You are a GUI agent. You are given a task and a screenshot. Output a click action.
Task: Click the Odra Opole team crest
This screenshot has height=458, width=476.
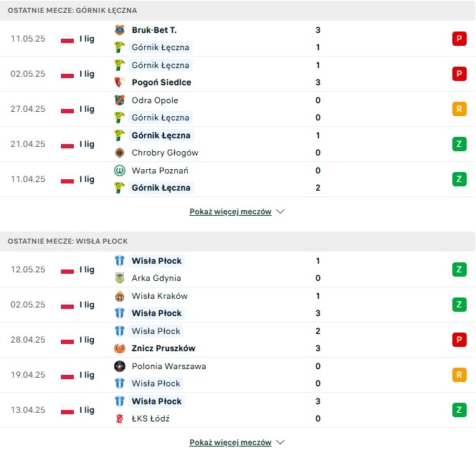[120, 100]
